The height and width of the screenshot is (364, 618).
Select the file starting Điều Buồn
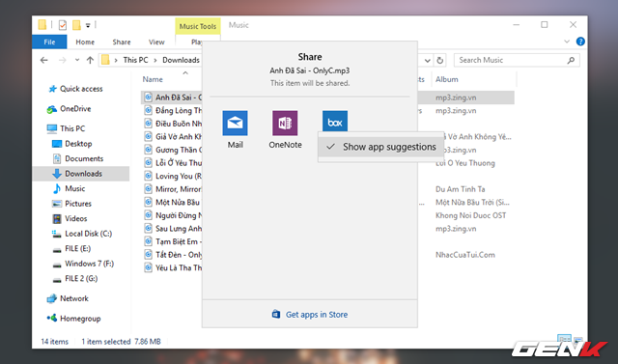point(173,124)
